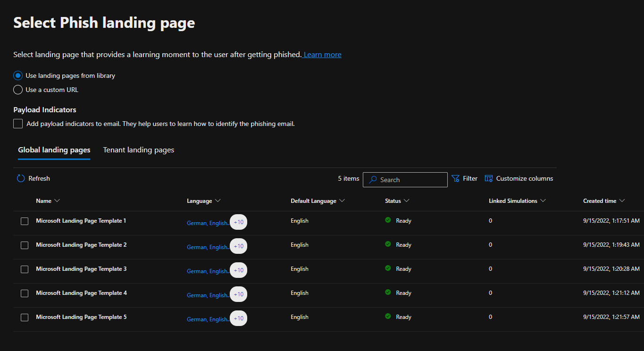The image size is (644, 351).
Task: Expand the Name column sort chevron
Action: (57, 201)
